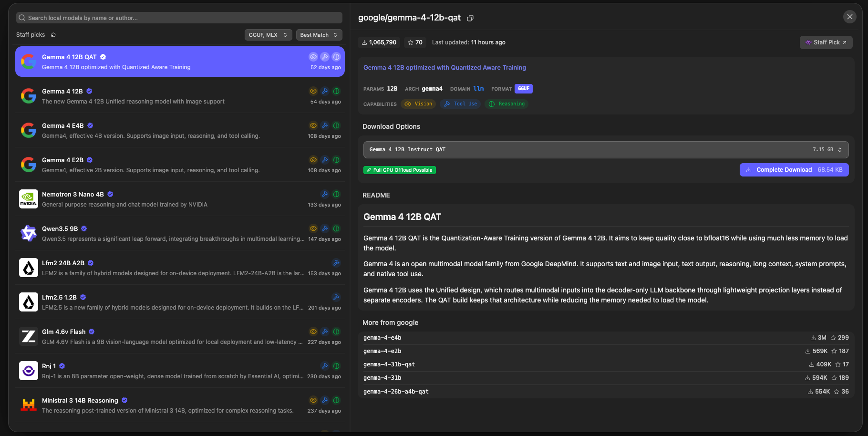
Task: Click the tool use icon on the Gemma 4 E2B row
Action: pyautogui.click(x=325, y=160)
